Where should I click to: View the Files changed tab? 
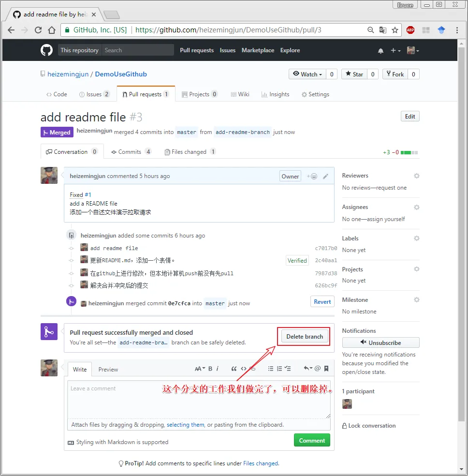(190, 152)
